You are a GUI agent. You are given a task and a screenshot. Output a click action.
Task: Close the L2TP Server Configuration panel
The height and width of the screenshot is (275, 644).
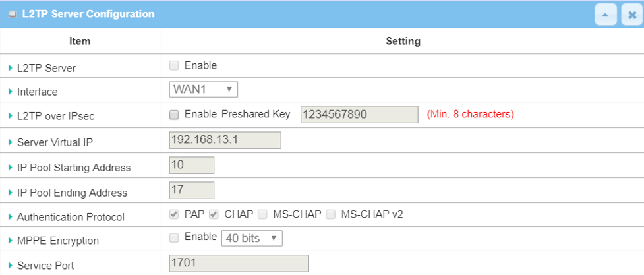click(631, 15)
